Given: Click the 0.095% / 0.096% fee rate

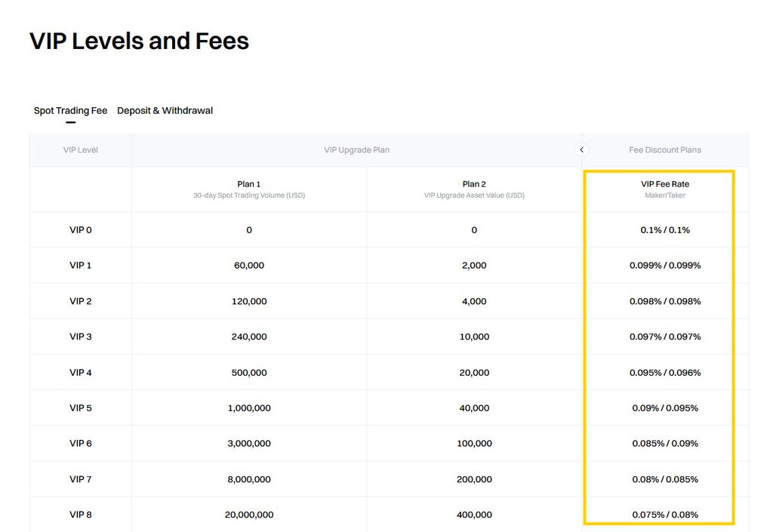Looking at the screenshot, I should click(x=665, y=373).
